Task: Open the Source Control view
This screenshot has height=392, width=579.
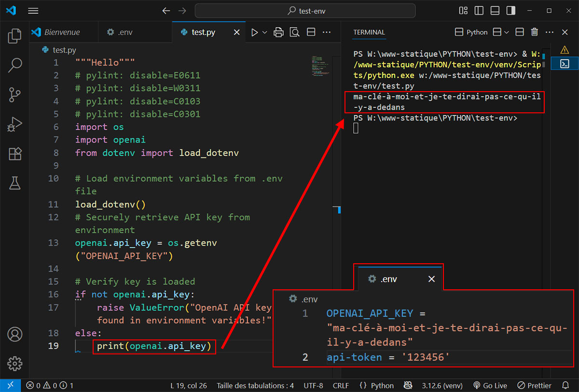Action: coord(15,95)
